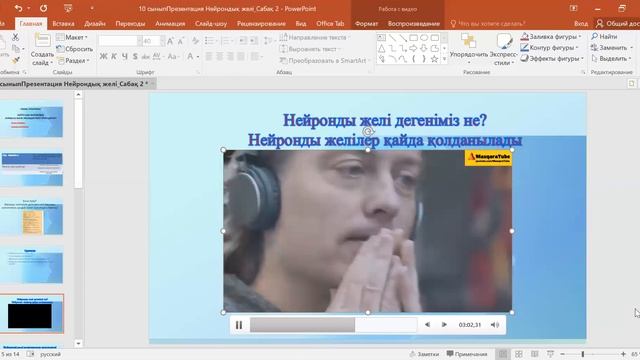Click the Clear Formatting eraser icon
Screen dimensions: 640x360
[196, 40]
